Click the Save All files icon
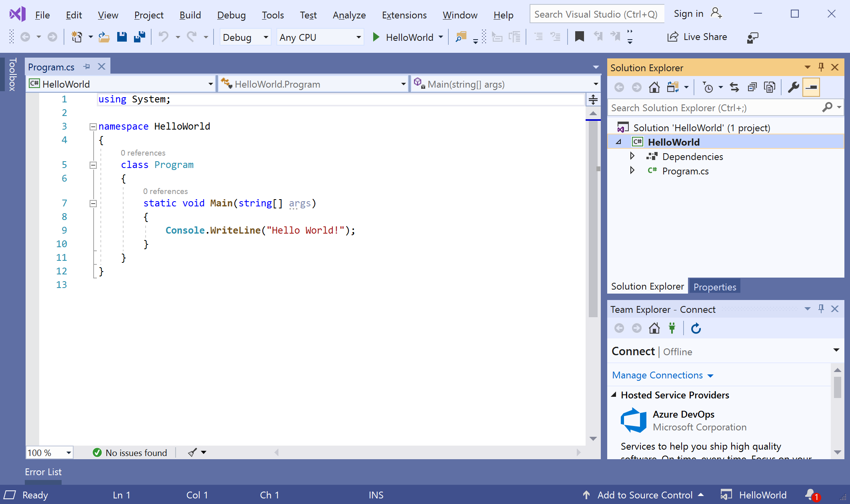The height and width of the screenshot is (504, 850). pos(139,37)
